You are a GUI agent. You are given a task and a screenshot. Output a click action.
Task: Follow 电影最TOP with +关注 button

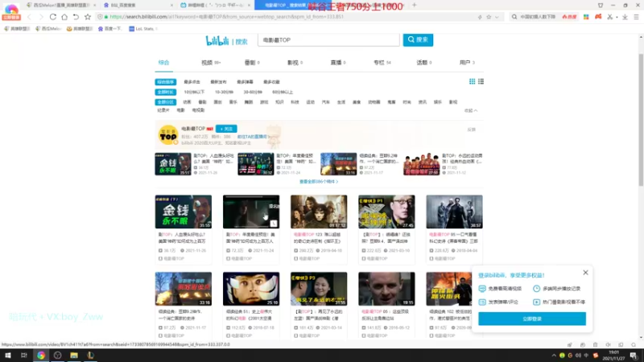(226, 129)
